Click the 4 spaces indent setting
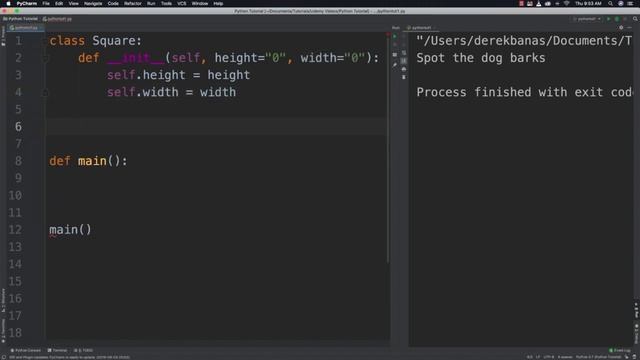 pos(565,357)
